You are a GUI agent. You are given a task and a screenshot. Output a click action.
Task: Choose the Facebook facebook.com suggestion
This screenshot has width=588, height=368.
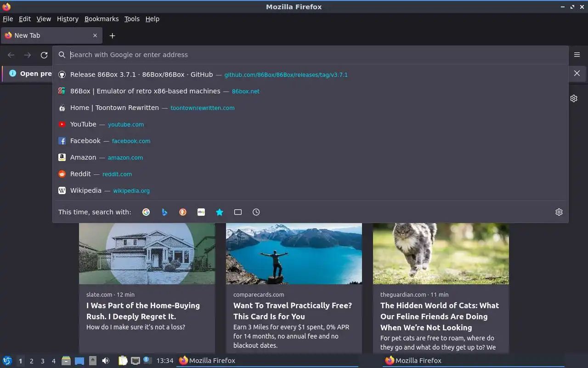pyautogui.click(x=311, y=141)
